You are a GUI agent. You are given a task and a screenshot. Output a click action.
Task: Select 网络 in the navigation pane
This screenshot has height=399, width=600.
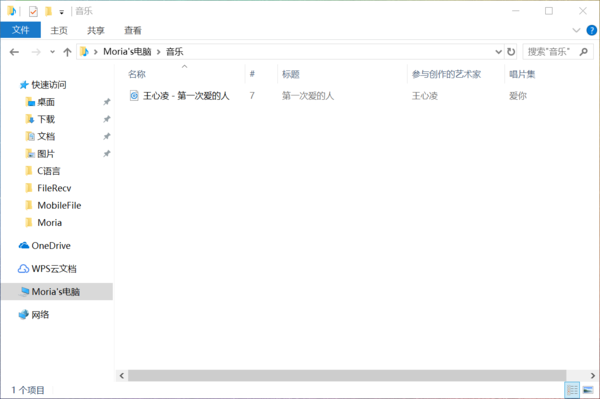40,315
